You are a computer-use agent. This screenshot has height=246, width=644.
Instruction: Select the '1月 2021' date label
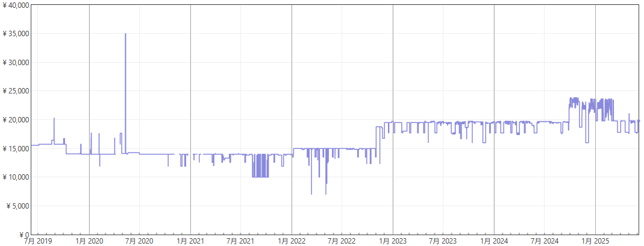[x=190, y=241]
